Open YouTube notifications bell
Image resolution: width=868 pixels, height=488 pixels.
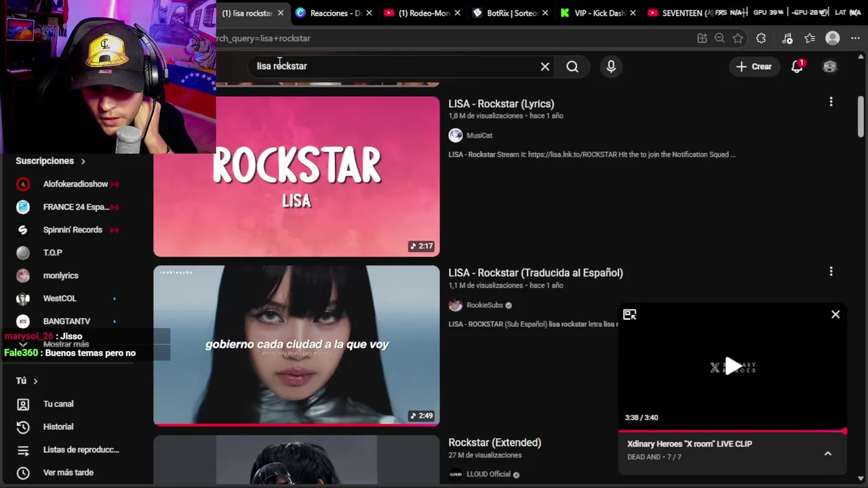tap(797, 66)
